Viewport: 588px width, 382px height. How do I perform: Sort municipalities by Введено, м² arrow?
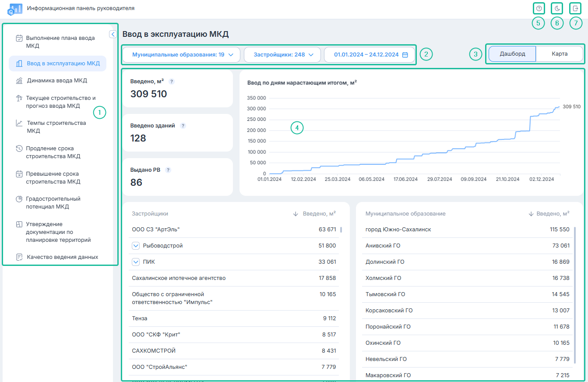(x=531, y=214)
